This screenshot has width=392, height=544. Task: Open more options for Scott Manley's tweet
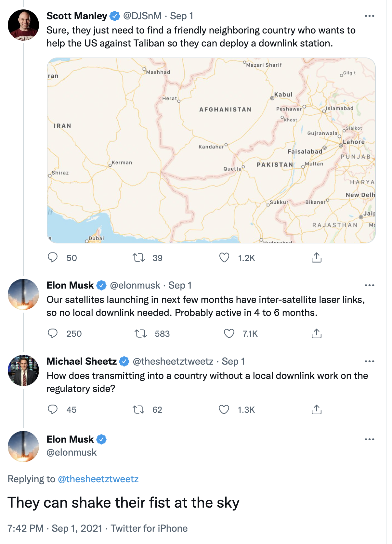coord(369,16)
